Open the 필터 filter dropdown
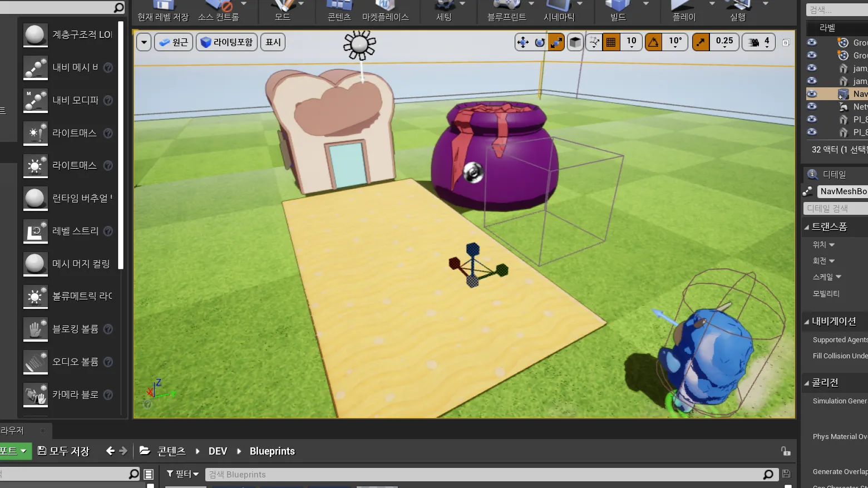 (183, 474)
